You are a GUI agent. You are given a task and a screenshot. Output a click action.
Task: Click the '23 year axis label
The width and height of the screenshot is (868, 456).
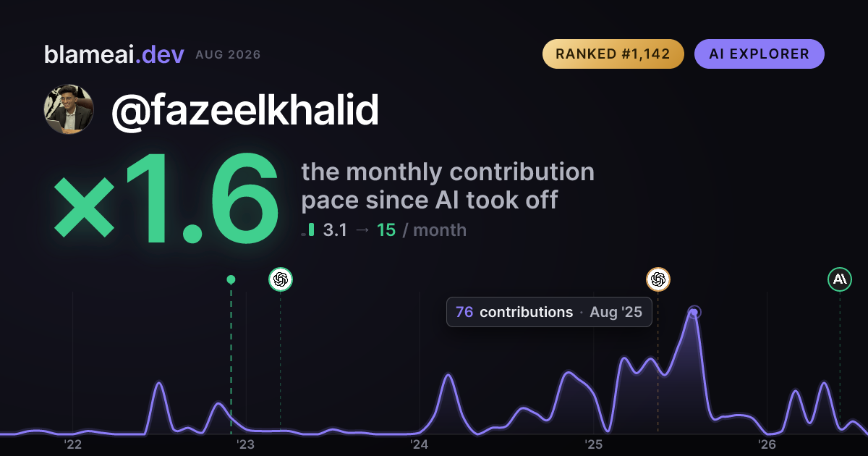click(245, 444)
